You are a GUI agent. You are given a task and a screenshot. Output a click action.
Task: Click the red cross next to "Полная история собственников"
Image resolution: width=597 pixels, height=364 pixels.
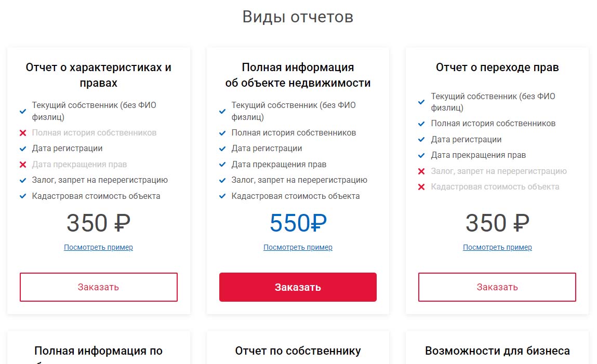click(23, 133)
